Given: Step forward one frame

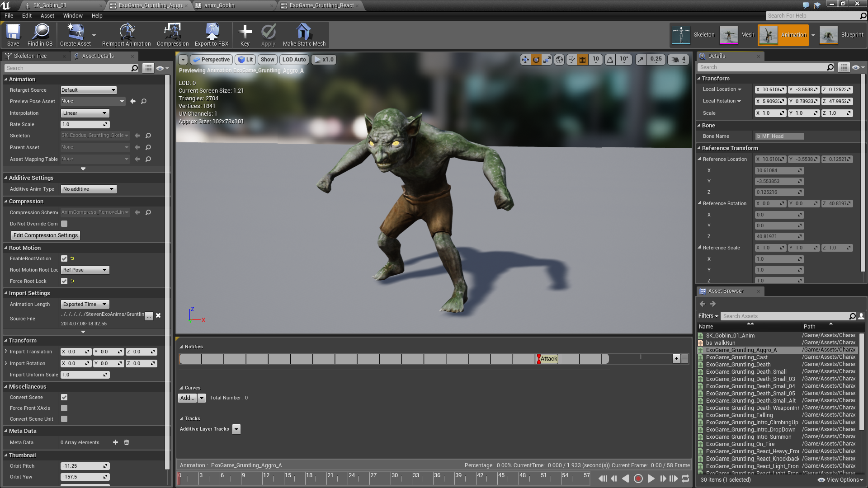Looking at the screenshot, I should (x=663, y=479).
